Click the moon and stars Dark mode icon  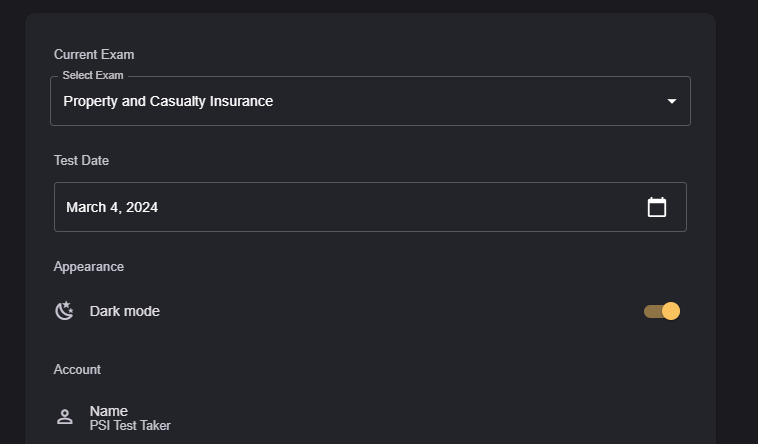64,311
